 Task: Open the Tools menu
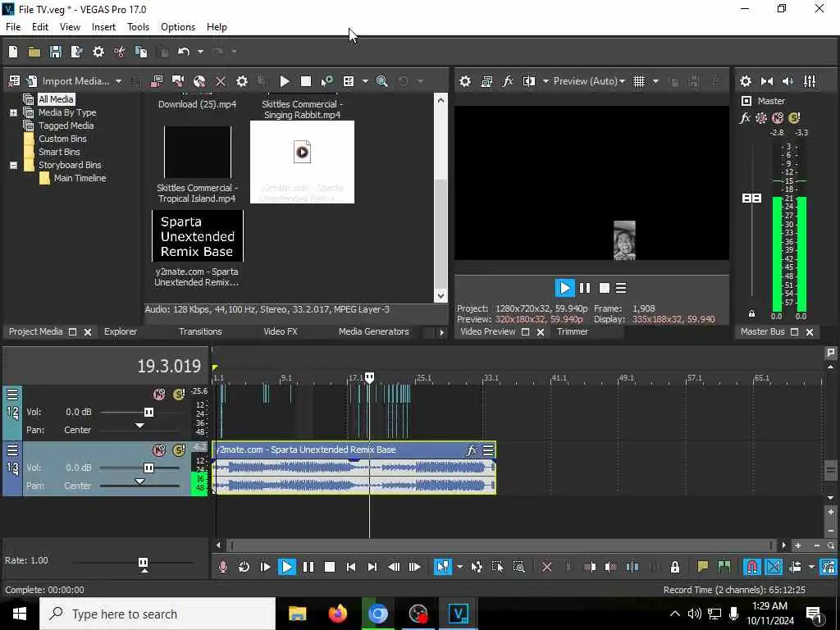(138, 27)
